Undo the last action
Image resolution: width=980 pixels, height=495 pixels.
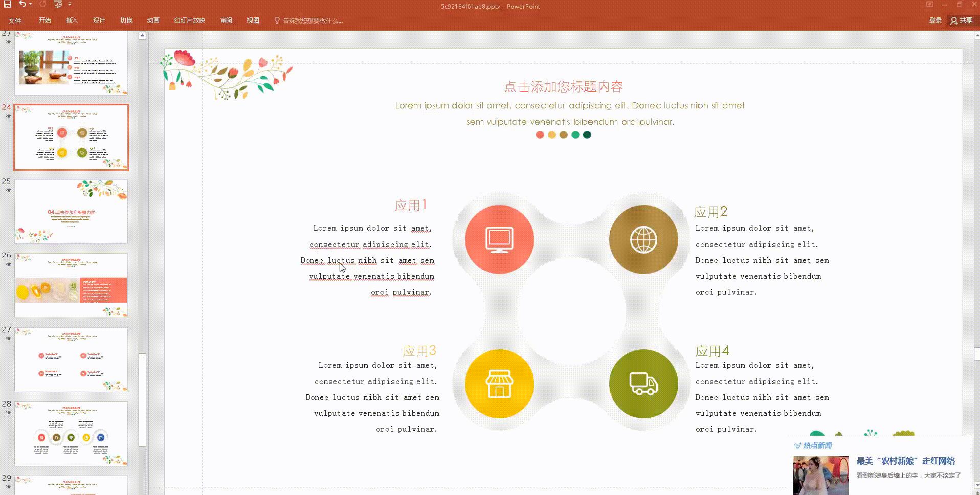[21, 4]
